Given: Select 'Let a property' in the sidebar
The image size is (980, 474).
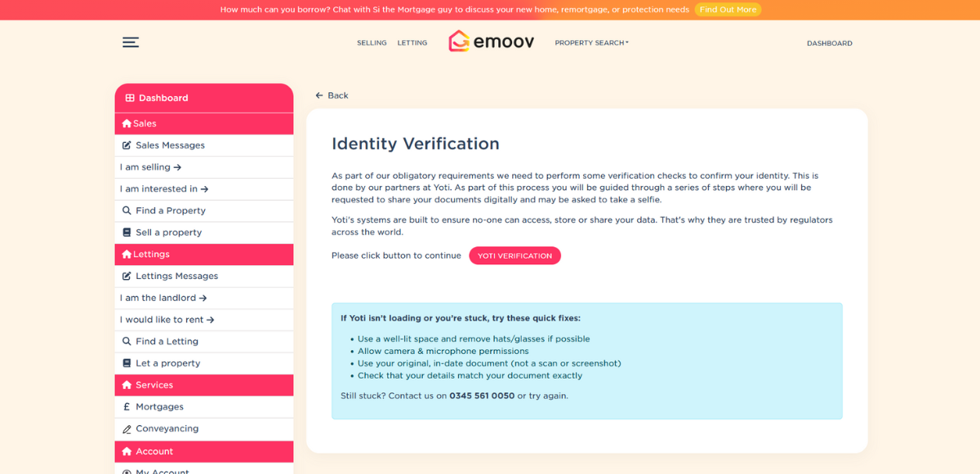Looking at the screenshot, I should coord(167,363).
